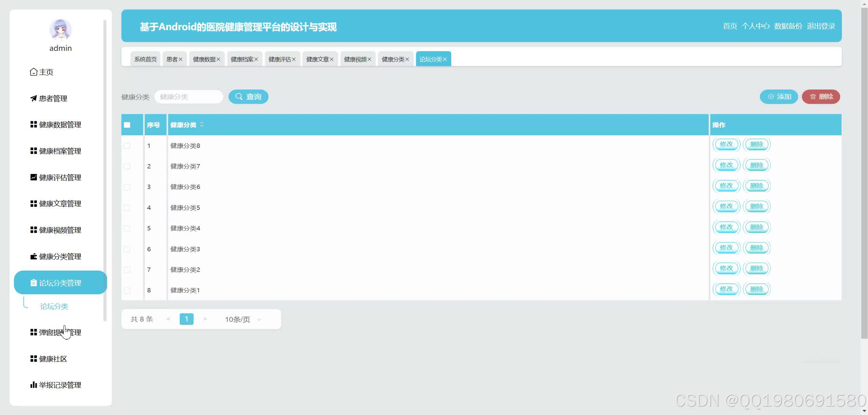Close the 健康数据 tab with its X

click(x=218, y=59)
